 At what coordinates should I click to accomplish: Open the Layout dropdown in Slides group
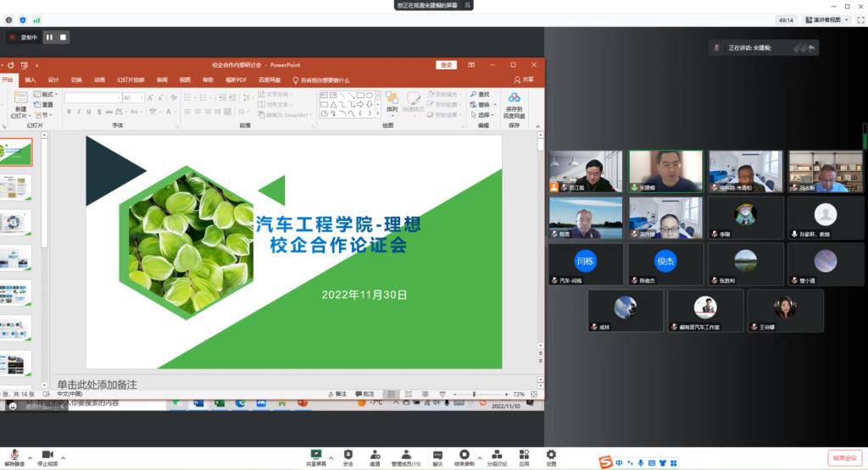[x=46, y=94]
